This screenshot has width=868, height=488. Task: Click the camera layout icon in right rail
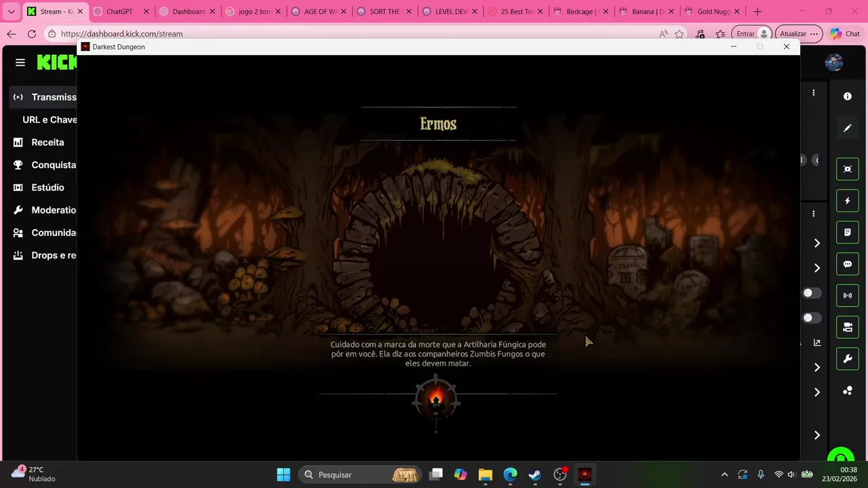pyautogui.click(x=848, y=327)
